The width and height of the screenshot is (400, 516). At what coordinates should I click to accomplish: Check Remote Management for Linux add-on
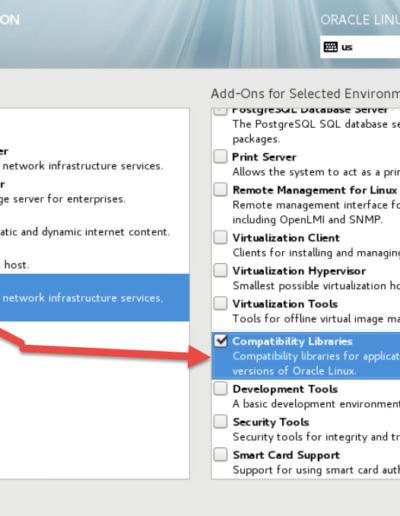coord(220,189)
